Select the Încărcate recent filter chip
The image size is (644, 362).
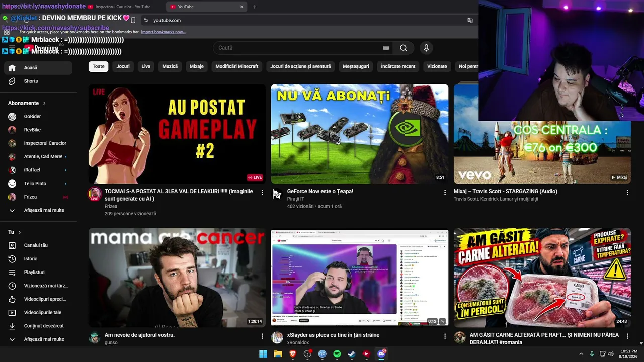pos(398,66)
